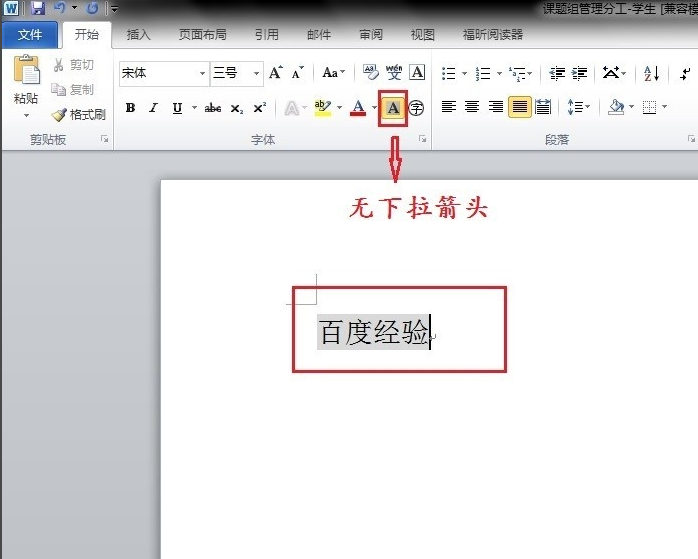This screenshot has height=559, width=698.
Task: Click the Center alignment icon
Action: coord(472,107)
